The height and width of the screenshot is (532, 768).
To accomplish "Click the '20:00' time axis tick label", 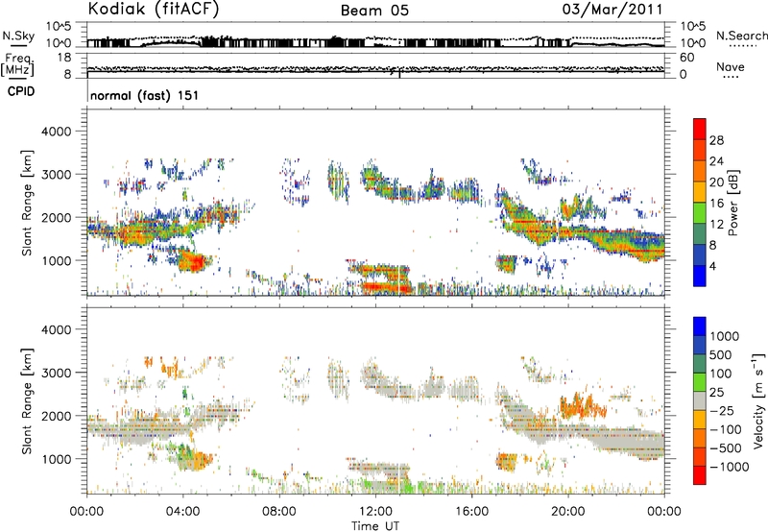I will pos(567,512).
